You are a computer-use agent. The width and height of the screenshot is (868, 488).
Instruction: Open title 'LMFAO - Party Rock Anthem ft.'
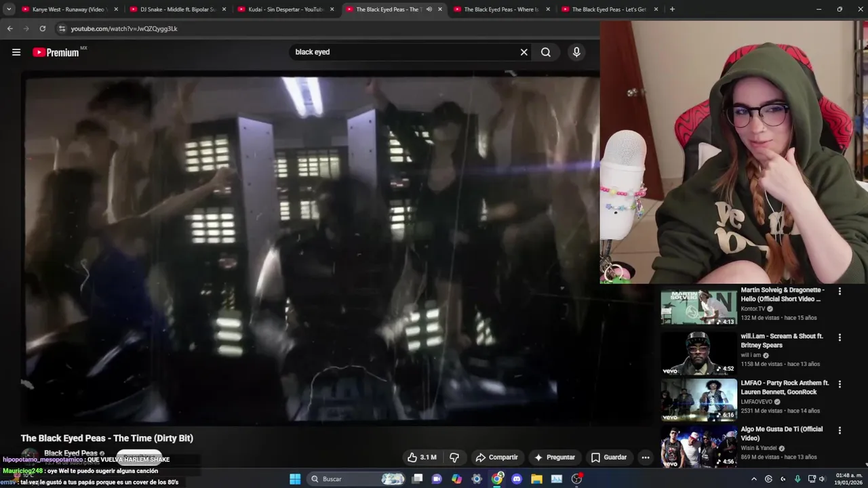pyautogui.click(x=785, y=387)
